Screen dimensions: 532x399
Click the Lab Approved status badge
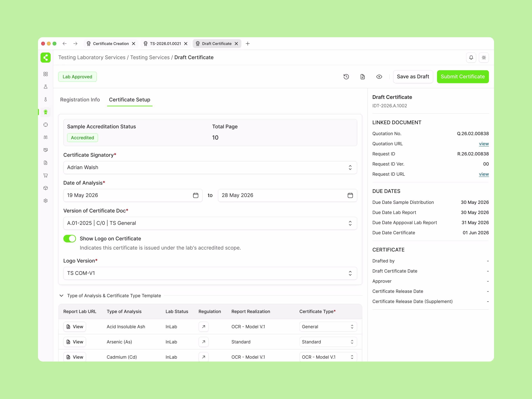(x=77, y=77)
